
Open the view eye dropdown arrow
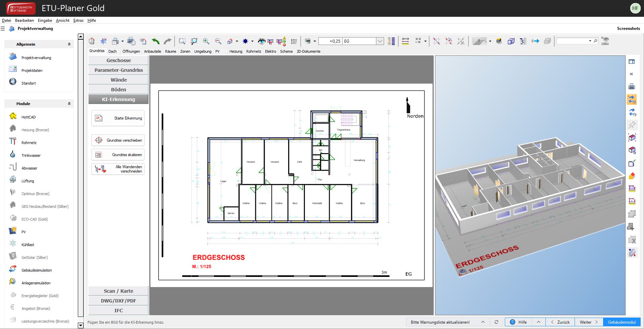315,42
